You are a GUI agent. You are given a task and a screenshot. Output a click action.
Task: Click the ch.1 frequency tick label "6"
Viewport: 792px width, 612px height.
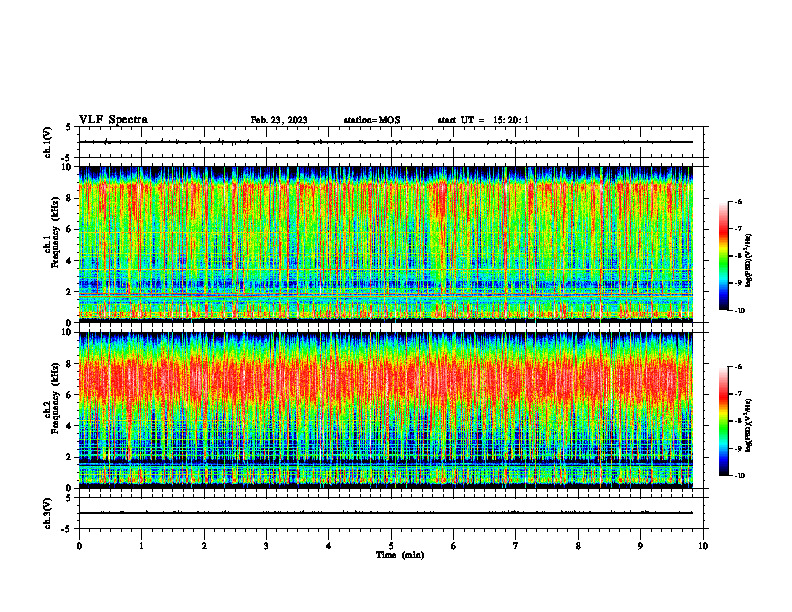71,229
